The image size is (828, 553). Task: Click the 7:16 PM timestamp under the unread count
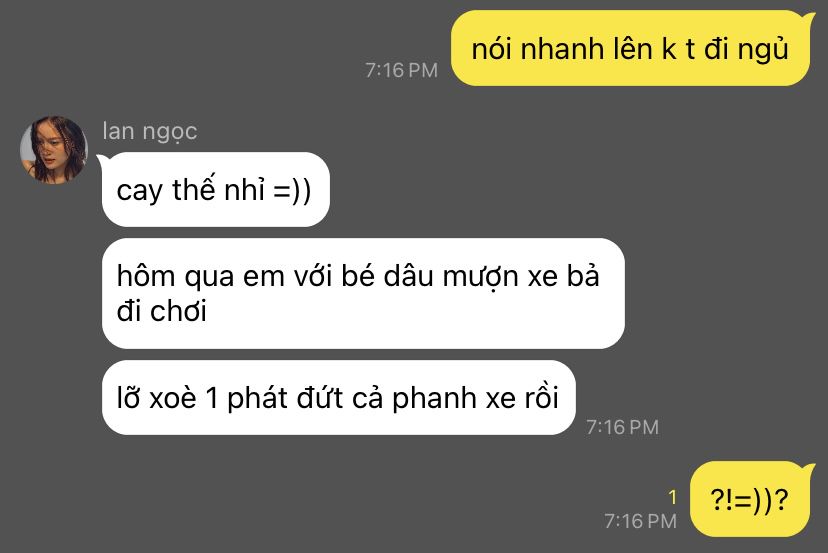coord(641,521)
